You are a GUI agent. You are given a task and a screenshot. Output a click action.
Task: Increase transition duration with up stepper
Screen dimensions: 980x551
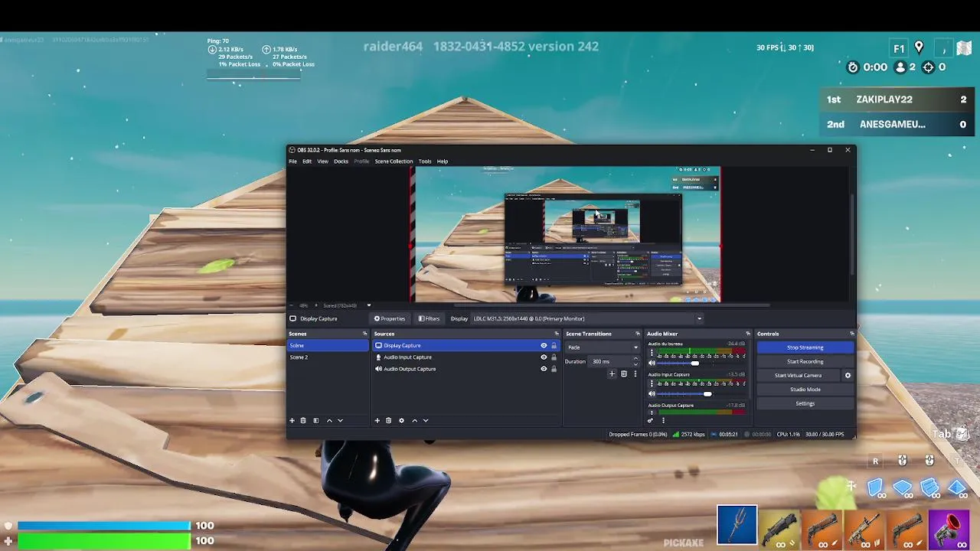[x=635, y=359]
